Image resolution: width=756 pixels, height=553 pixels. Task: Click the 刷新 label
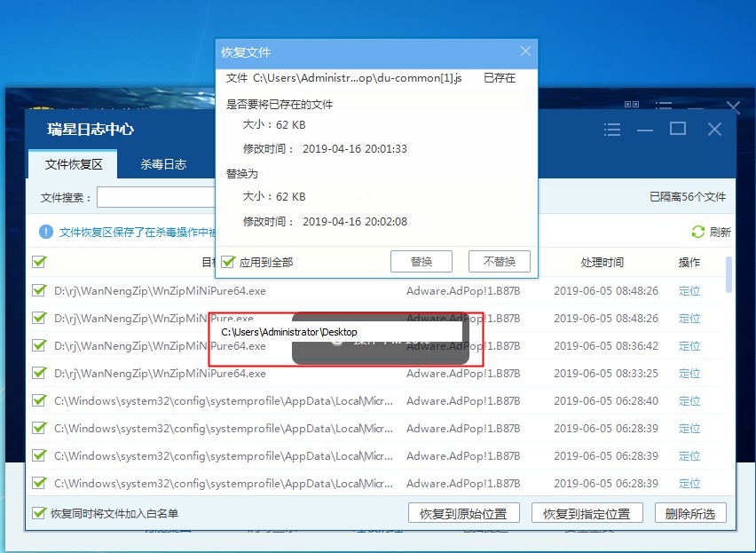[x=720, y=232]
